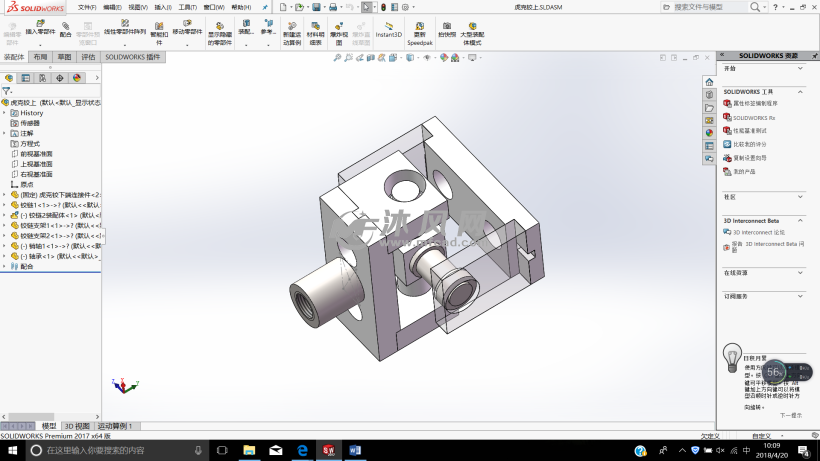Expand the Mates (配合) folder in tree

click(x=5, y=267)
